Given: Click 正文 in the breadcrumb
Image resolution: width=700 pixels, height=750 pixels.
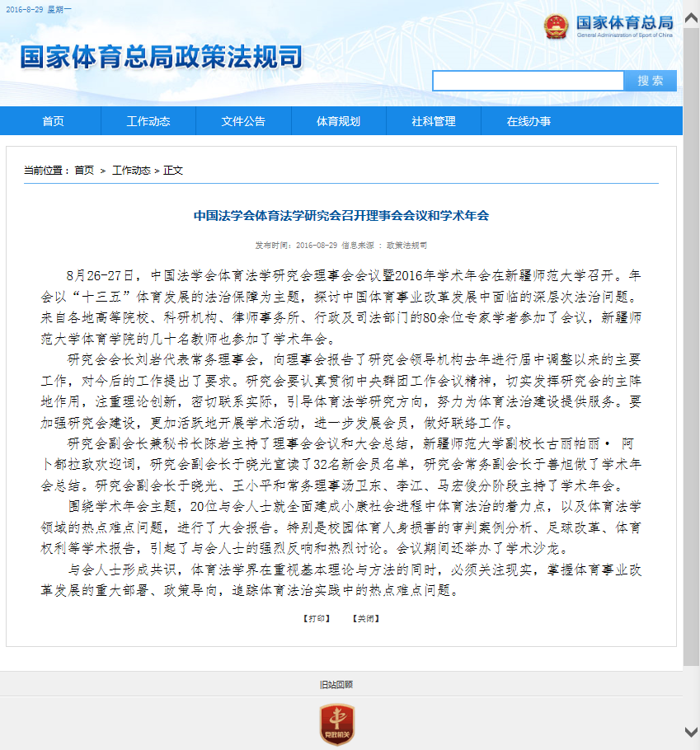Looking at the screenshot, I should pyautogui.click(x=172, y=171).
